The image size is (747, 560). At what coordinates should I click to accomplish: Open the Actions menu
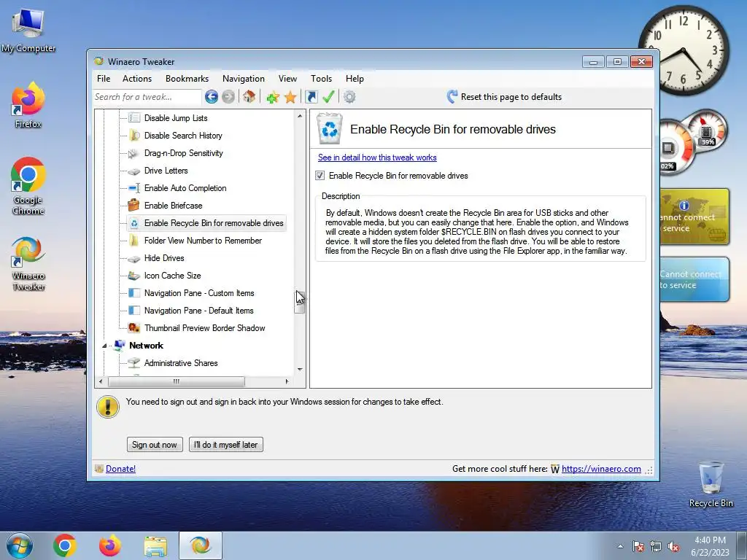pos(137,79)
